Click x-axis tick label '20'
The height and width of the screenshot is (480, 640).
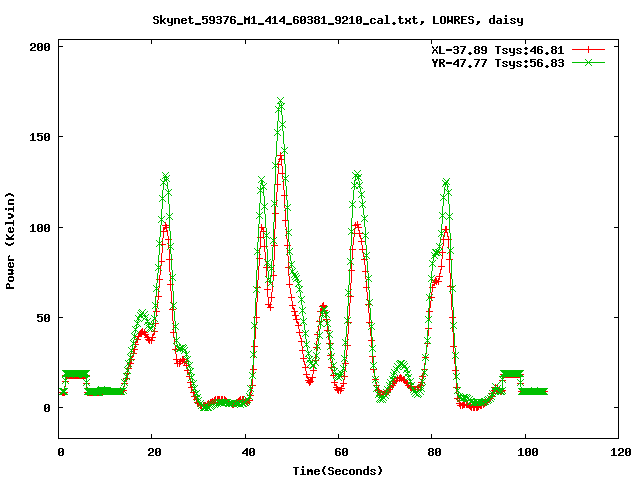click(x=154, y=452)
